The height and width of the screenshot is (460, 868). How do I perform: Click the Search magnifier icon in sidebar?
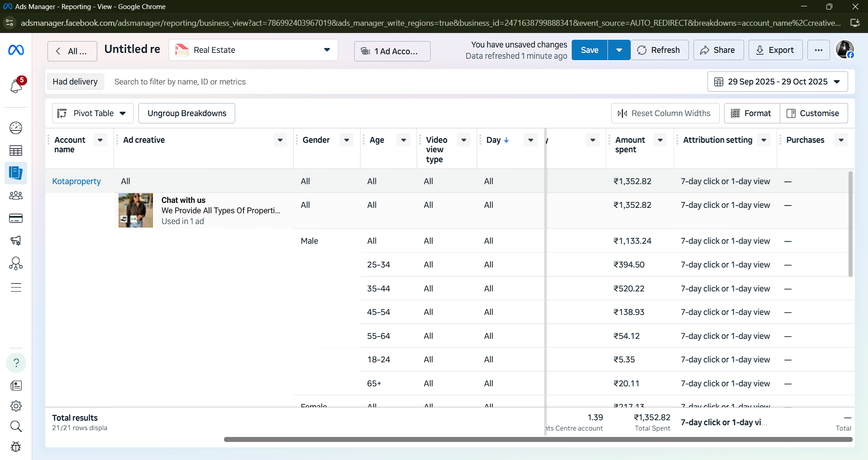tap(16, 426)
